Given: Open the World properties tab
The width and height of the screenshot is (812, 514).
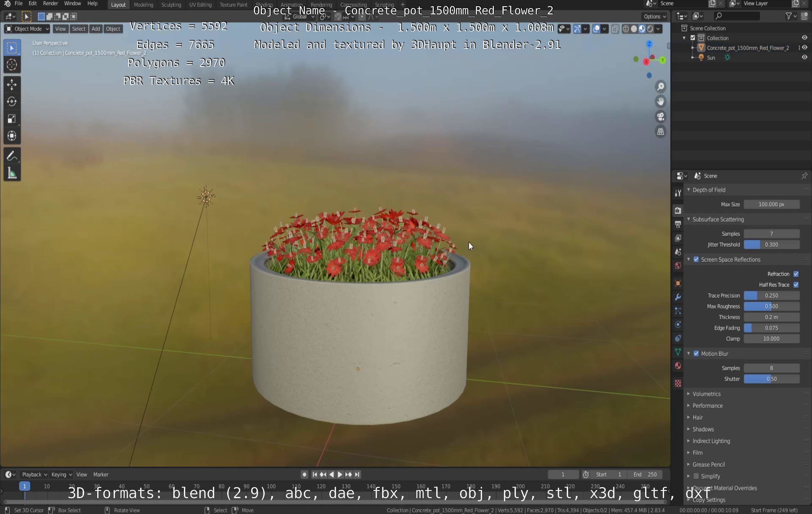Looking at the screenshot, I should tap(678, 266).
